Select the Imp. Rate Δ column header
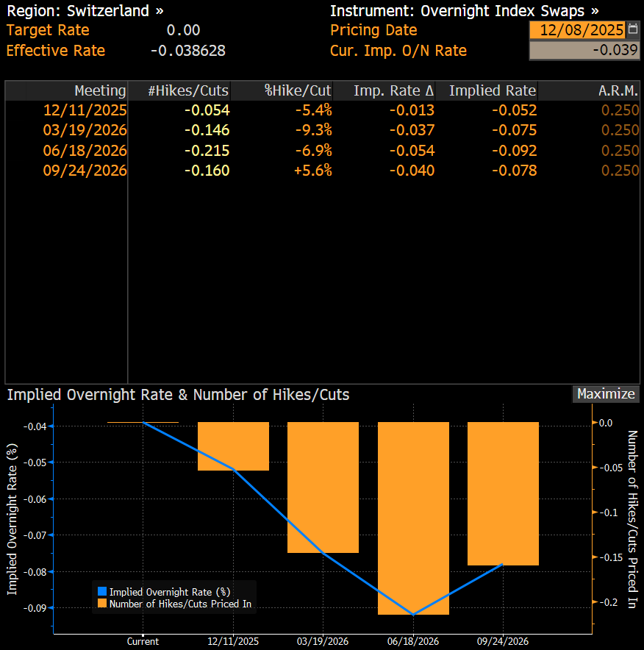The width and height of the screenshot is (644, 650). pos(393,90)
